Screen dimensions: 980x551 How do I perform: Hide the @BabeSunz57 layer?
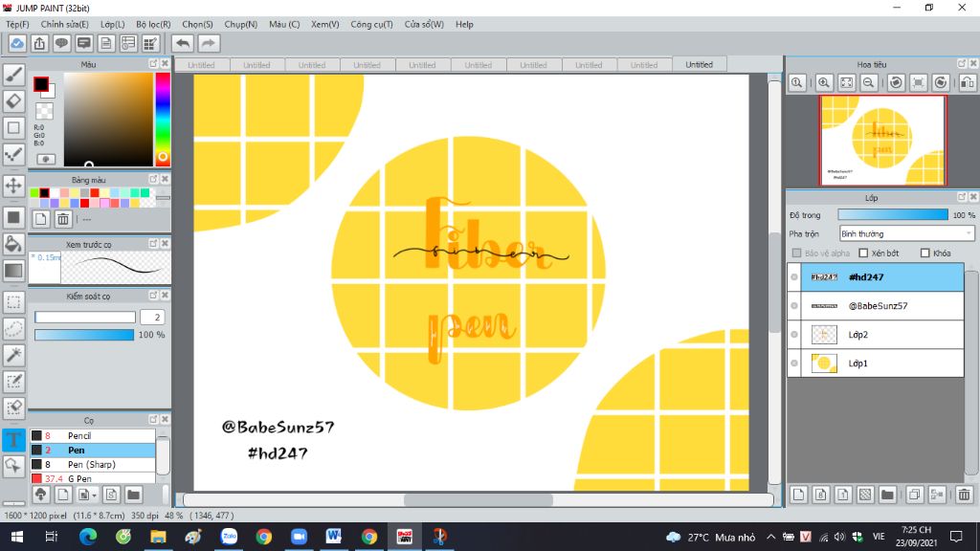point(794,305)
